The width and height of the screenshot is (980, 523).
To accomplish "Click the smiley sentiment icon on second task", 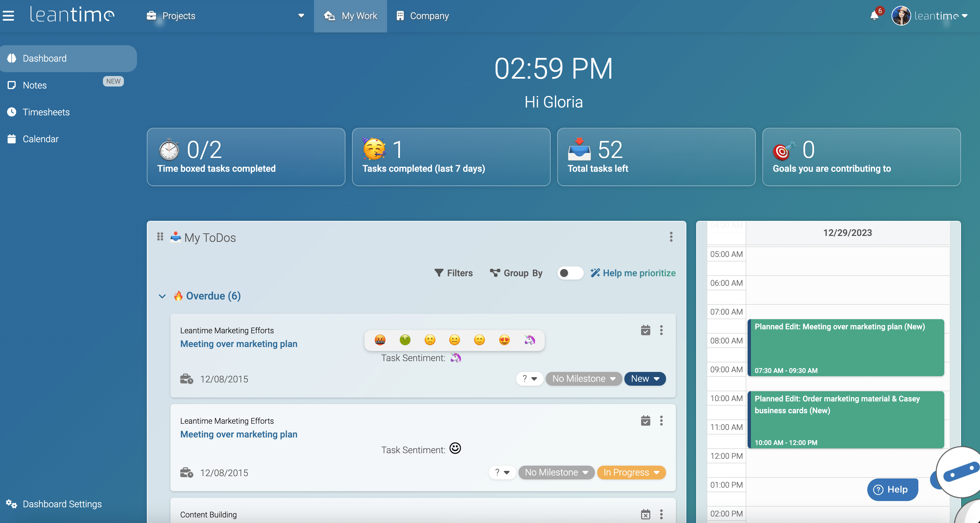I will (x=455, y=448).
